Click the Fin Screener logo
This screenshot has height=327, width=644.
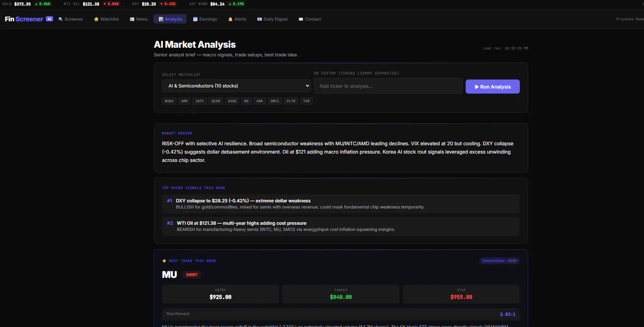click(x=24, y=19)
